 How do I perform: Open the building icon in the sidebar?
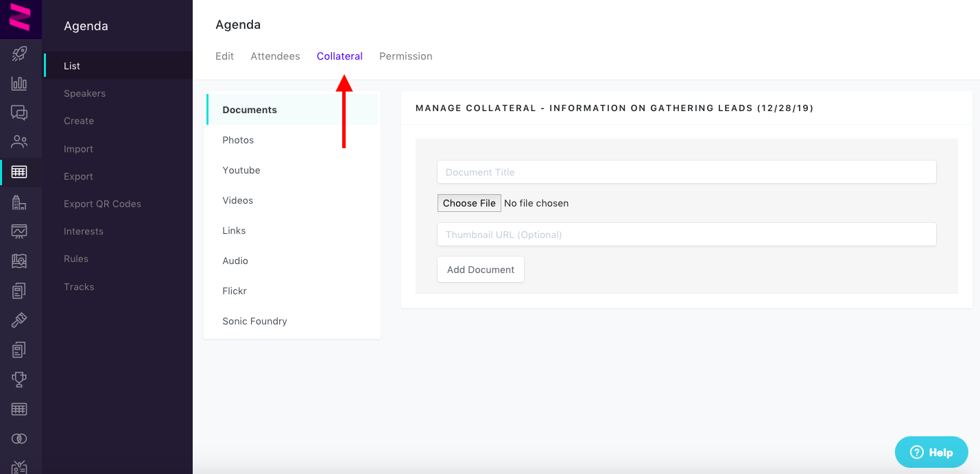click(x=19, y=202)
